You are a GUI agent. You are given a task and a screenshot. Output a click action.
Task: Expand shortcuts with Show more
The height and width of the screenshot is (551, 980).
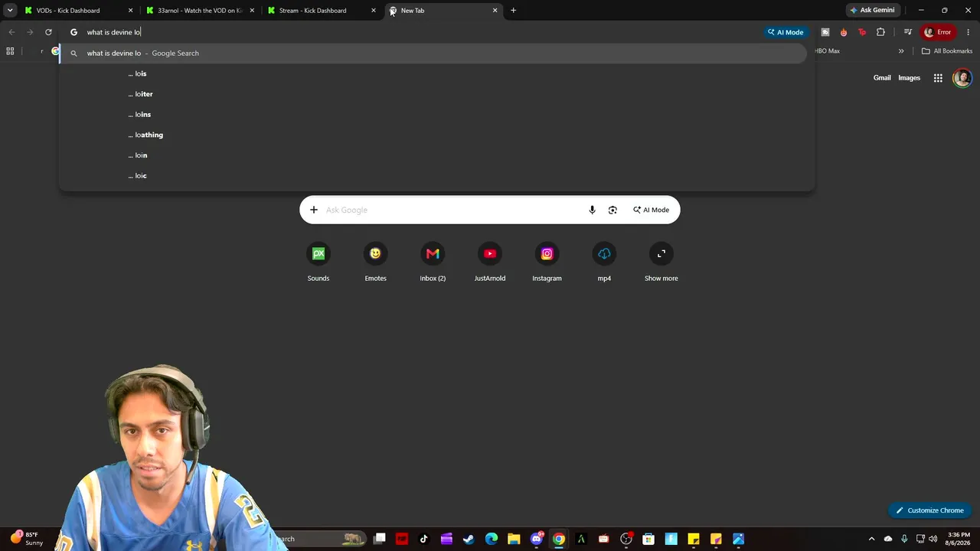tap(661, 262)
